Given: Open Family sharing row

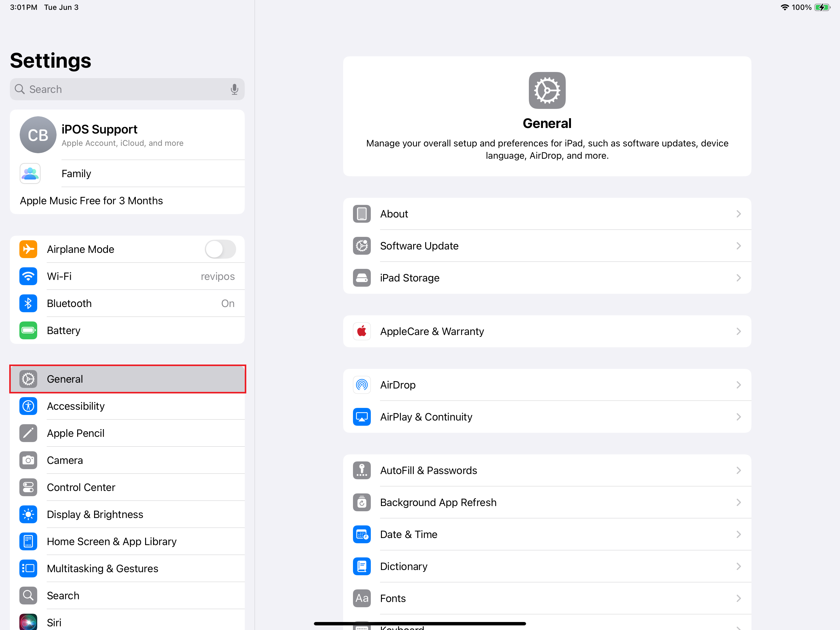Looking at the screenshot, I should click(x=127, y=173).
